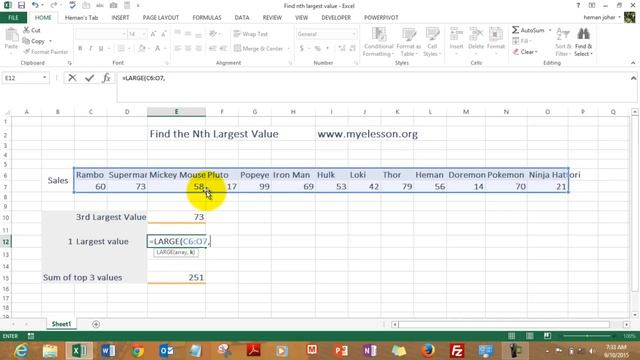Click the column E header
The width and height of the screenshot is (640, 360).
(x=176, y=112)
